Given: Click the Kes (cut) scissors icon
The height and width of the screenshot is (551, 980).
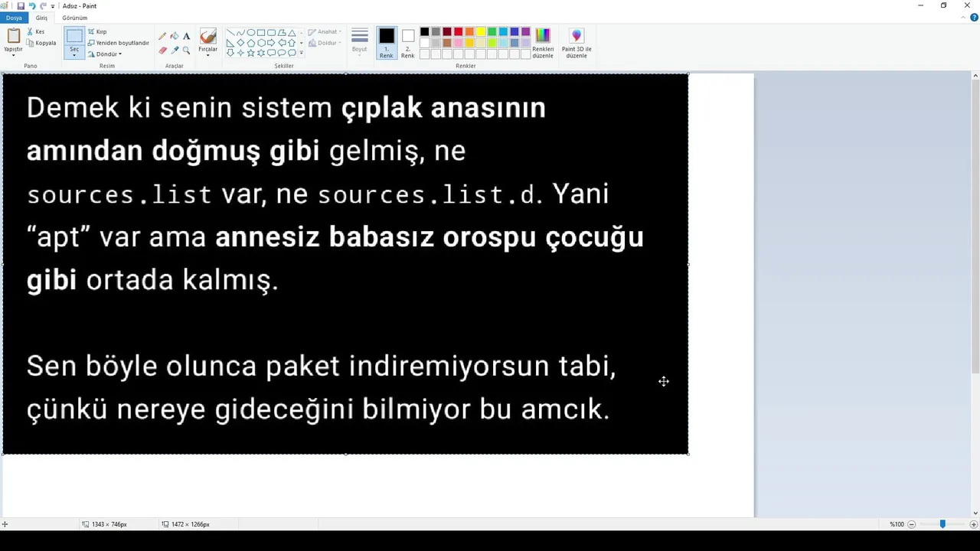Looking at the screenshot, I should [31, 31].
